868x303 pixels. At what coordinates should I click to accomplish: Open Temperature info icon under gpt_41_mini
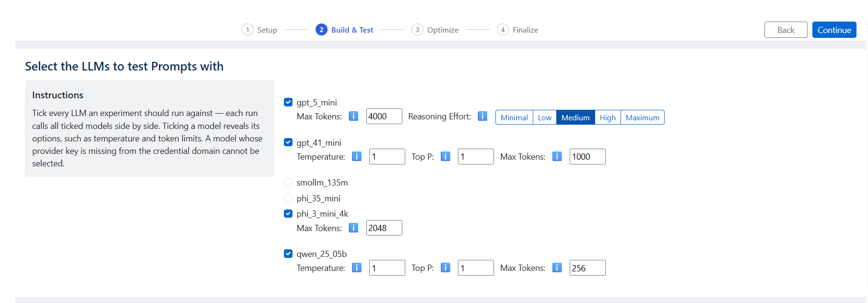pos(357,156)
